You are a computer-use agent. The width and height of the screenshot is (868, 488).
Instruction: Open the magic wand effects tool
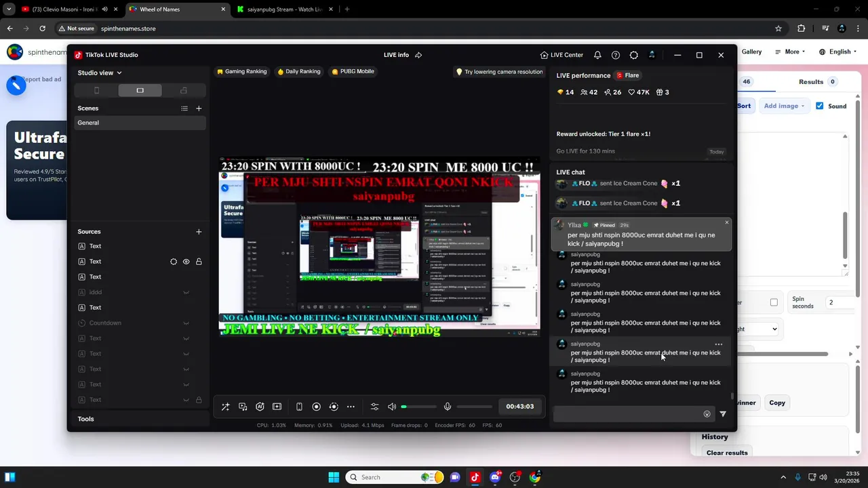click(225, 407)
